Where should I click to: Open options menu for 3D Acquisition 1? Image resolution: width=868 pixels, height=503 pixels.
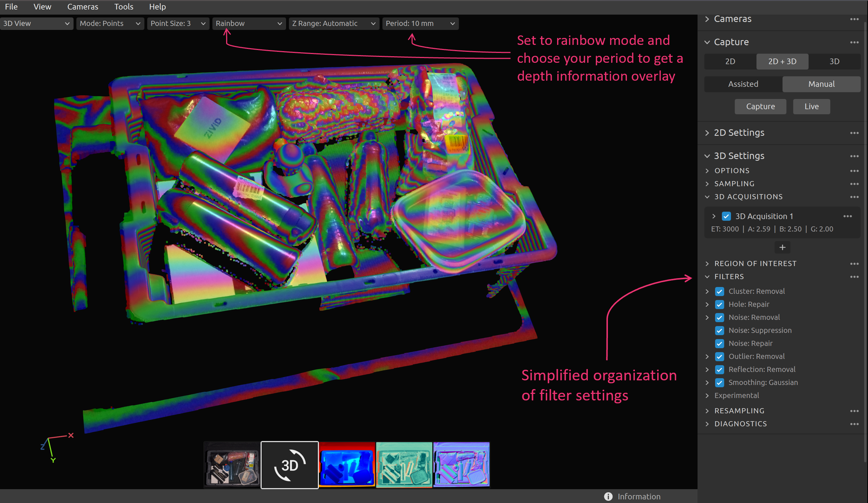[848, 216]
